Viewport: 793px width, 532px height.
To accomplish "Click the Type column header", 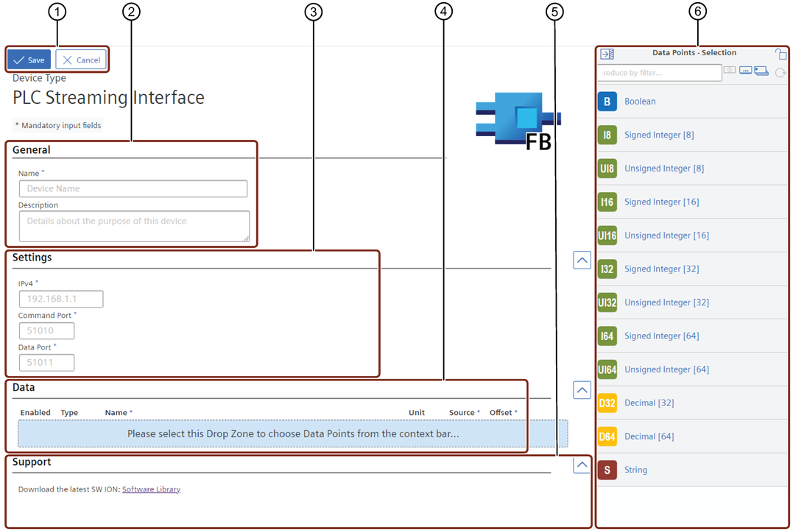I will [69, 413].
